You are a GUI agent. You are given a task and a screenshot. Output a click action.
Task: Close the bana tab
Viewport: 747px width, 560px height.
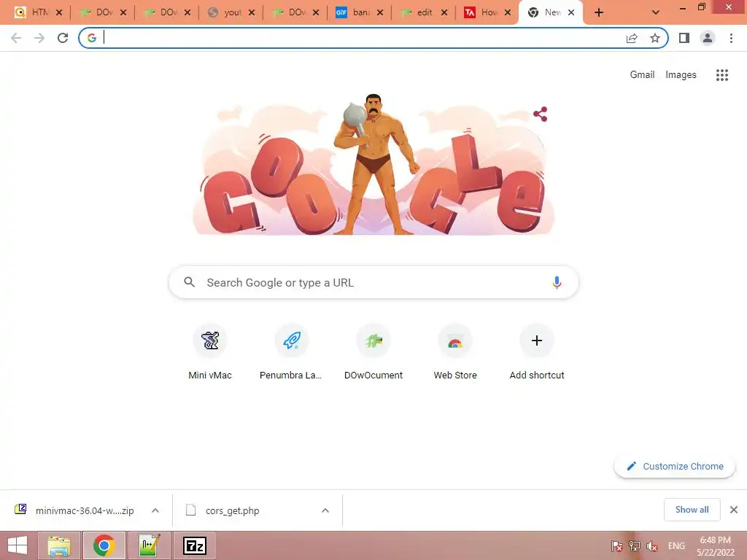[x=379, y=12]
